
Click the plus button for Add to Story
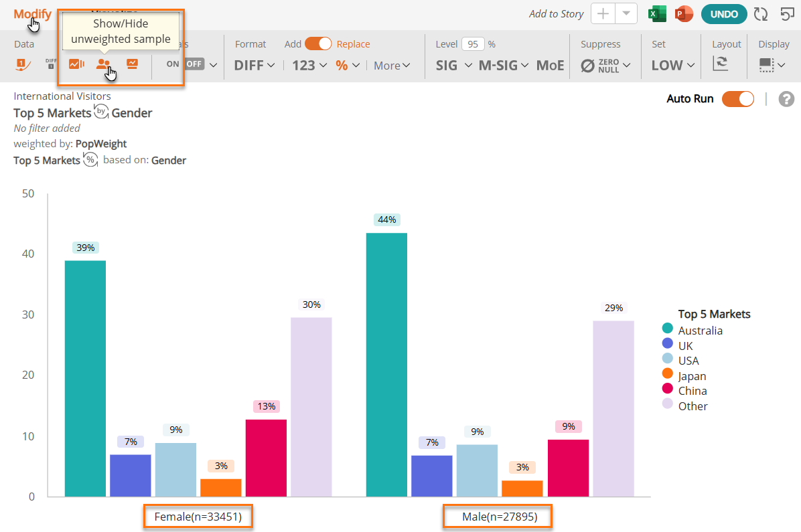[x=603, y=14]
